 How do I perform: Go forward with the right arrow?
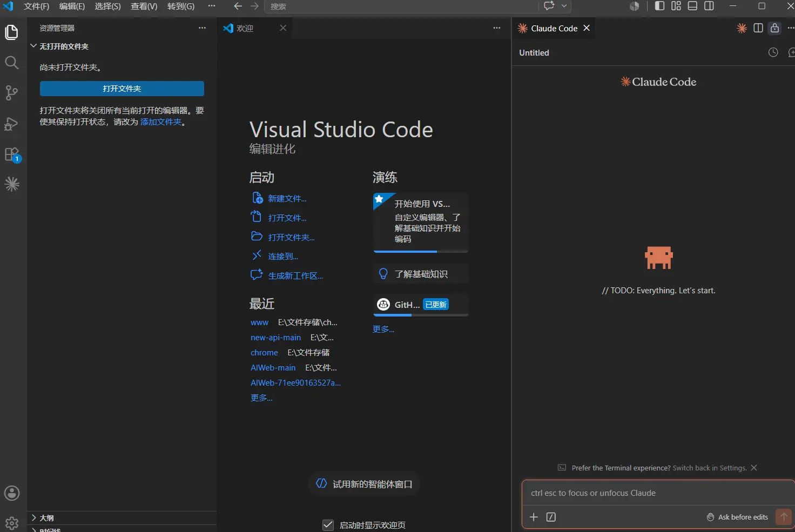[254, 6]
